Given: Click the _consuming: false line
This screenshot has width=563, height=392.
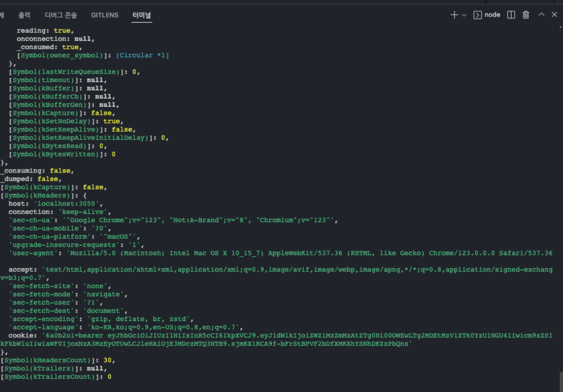Looking at the screenshot, I should coord(37,171).
